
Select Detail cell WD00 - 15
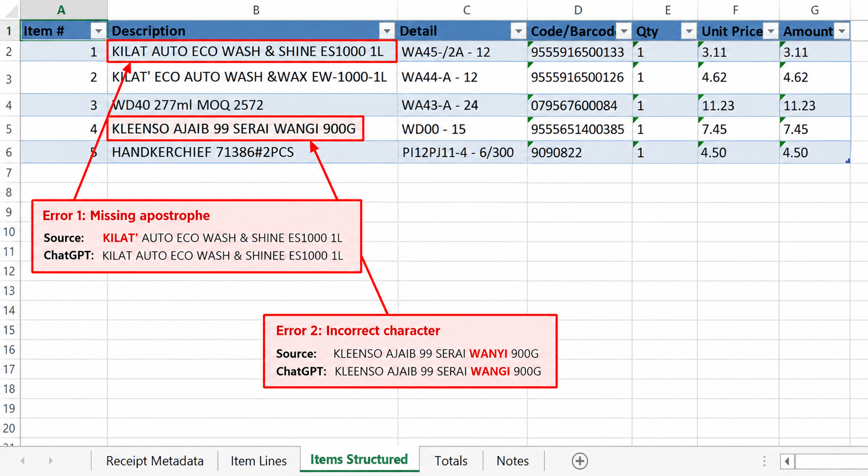[x=462, y=129]
